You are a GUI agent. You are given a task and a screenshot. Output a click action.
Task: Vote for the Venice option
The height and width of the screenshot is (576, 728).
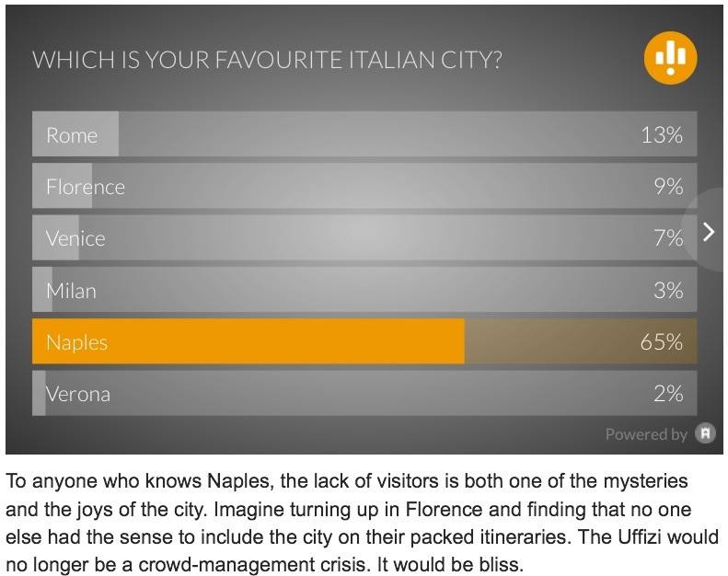pyautogui.click(x=75, y=238)
